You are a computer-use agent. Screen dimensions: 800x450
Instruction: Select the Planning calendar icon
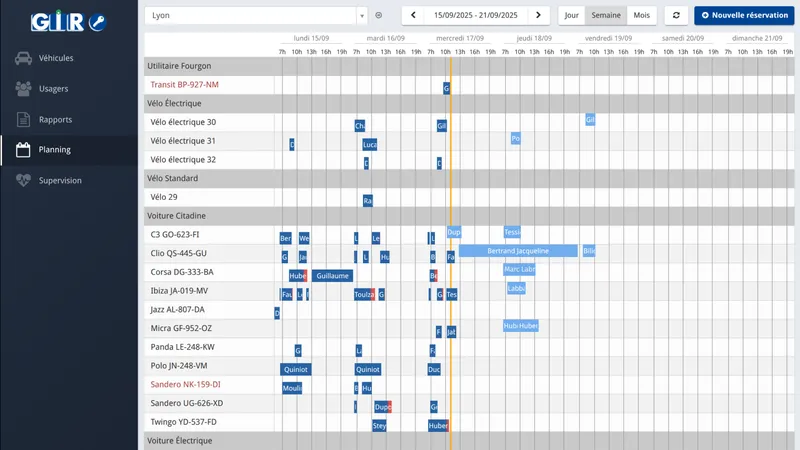coord(22,150)
